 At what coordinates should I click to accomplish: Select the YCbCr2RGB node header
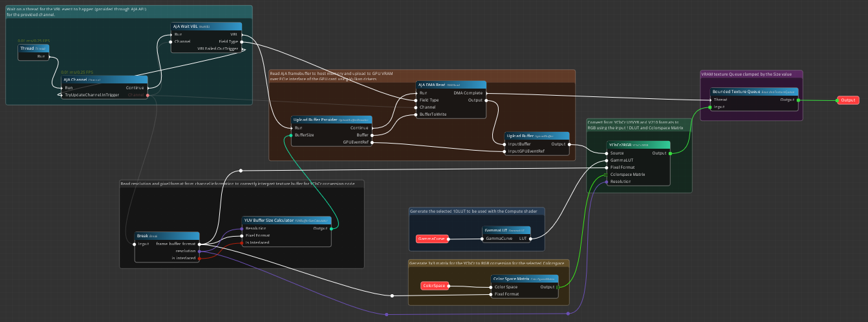point(638,145)
